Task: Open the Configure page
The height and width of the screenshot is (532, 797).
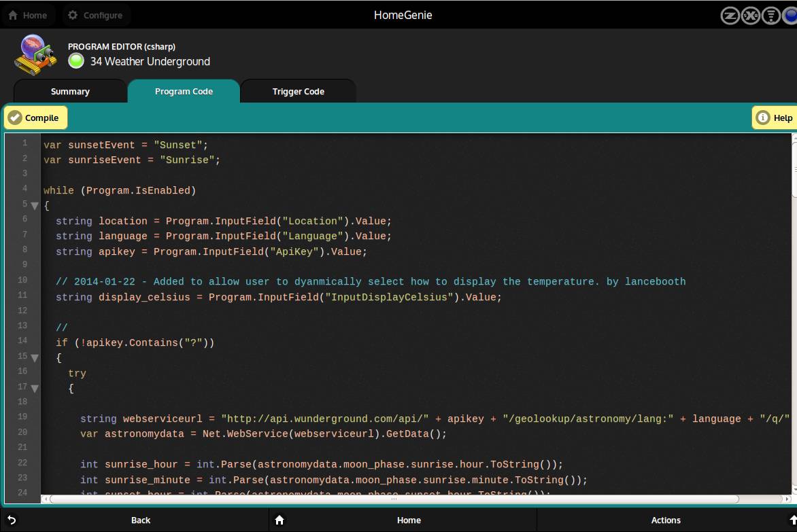Action: tap(96, 15)
